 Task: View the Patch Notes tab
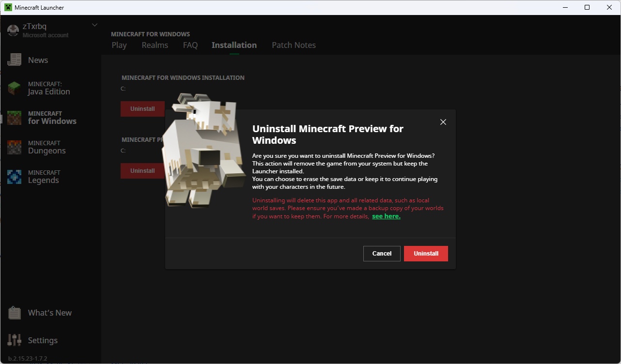(x=294, y=45)
